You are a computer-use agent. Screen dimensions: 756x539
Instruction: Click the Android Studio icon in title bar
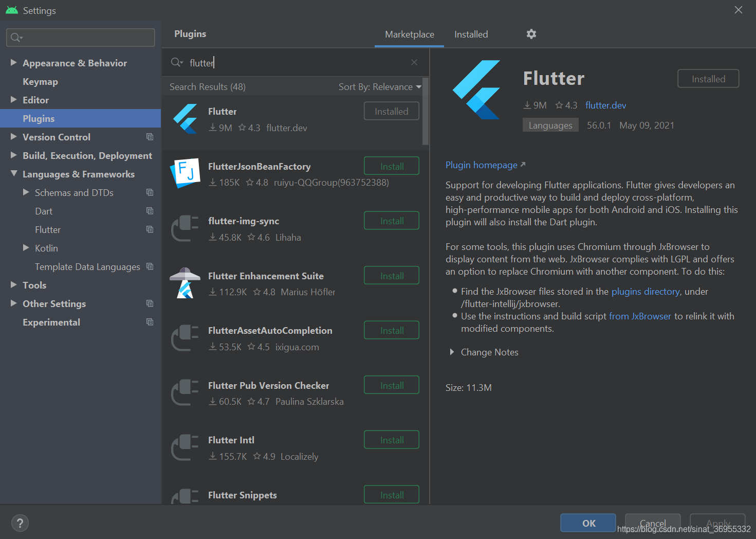(11, 10)
